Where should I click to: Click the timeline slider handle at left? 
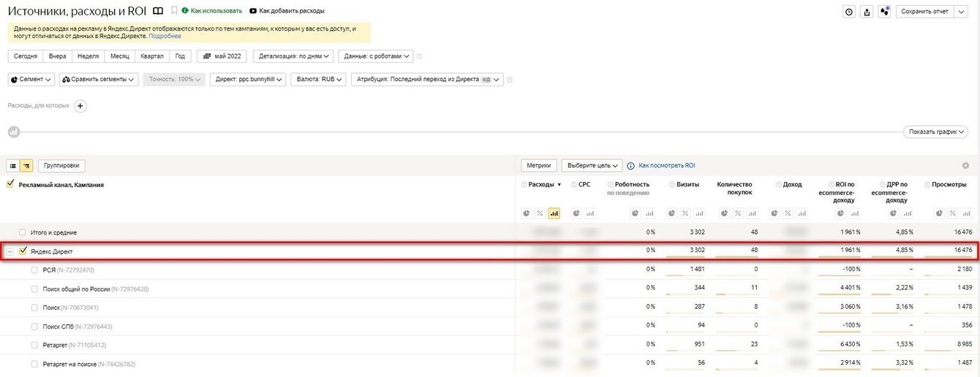coord(13,132)
